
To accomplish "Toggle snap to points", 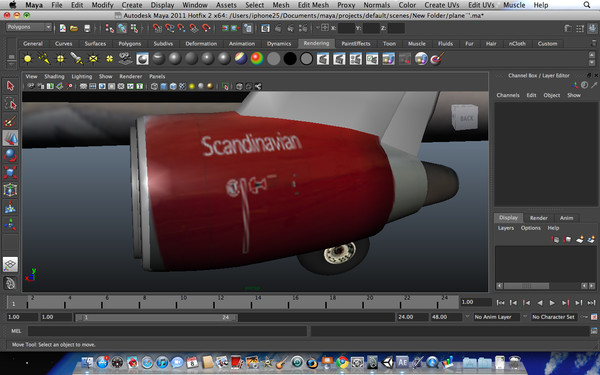I will tap(182, 28).
